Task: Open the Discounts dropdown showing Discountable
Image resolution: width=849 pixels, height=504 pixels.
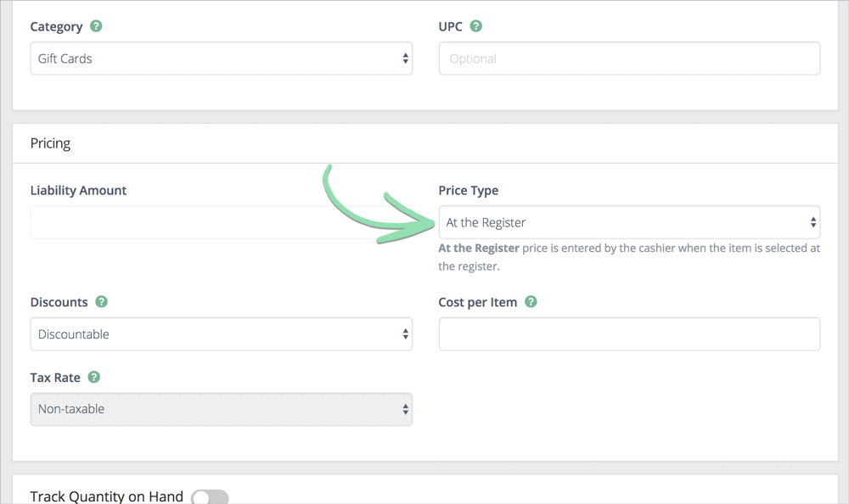Action: click(x=221, y=334)
